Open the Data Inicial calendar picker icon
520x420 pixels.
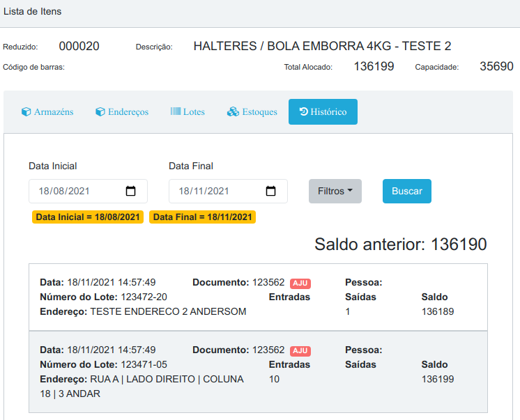130,191
